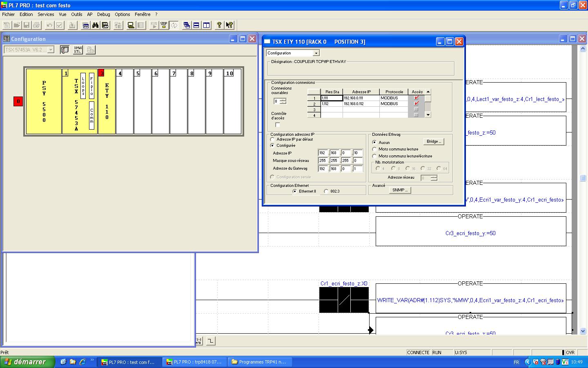Click the What's This context help icon
The height and width of the screenshot is (368, 588).
click(x=229, y=25)
